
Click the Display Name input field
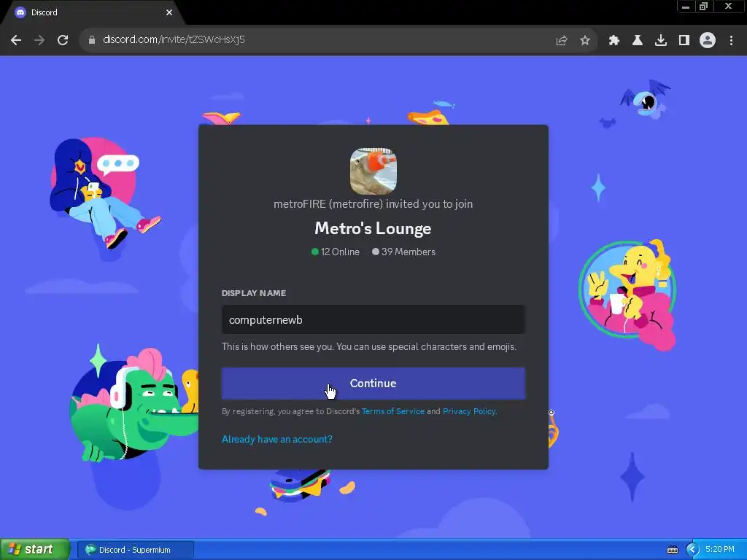(x=373, y=319)
